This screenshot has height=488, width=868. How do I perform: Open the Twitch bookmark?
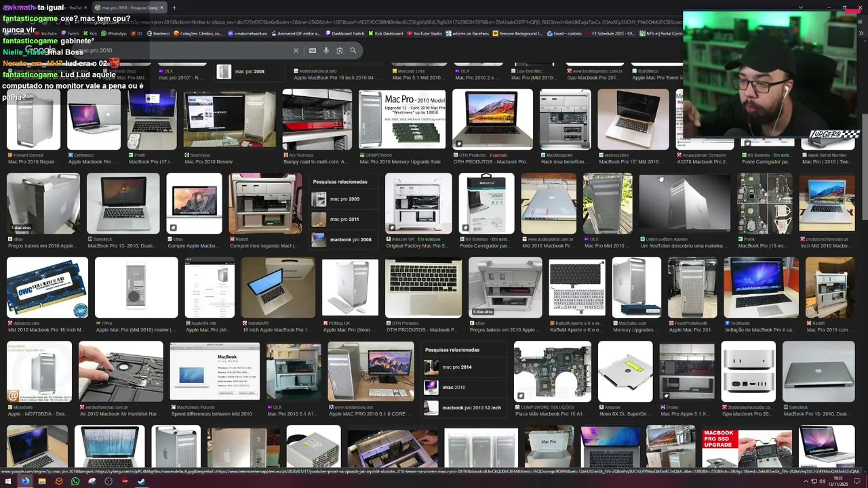click(x=70, y=33)
